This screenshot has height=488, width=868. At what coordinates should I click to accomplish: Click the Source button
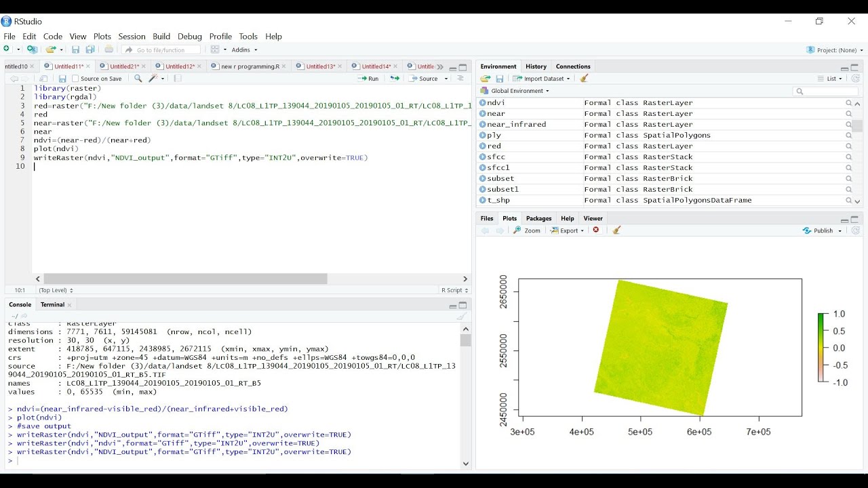coord(424,79)
